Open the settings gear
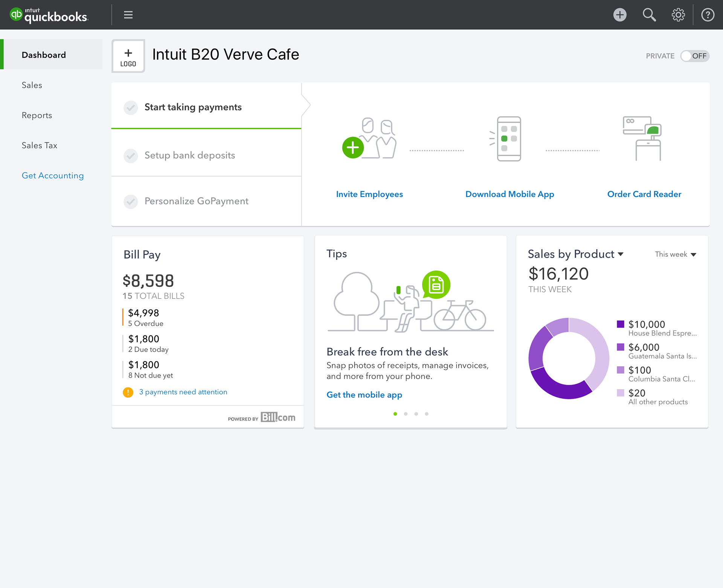This screenshot has height=588, width=723. 678,15
